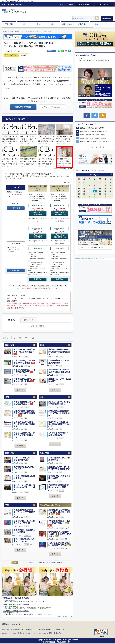The width and height of the screenshot is (115, 644).
Task: Open the 薬事 navigation menu item
Action: click(x=38, y=24)
